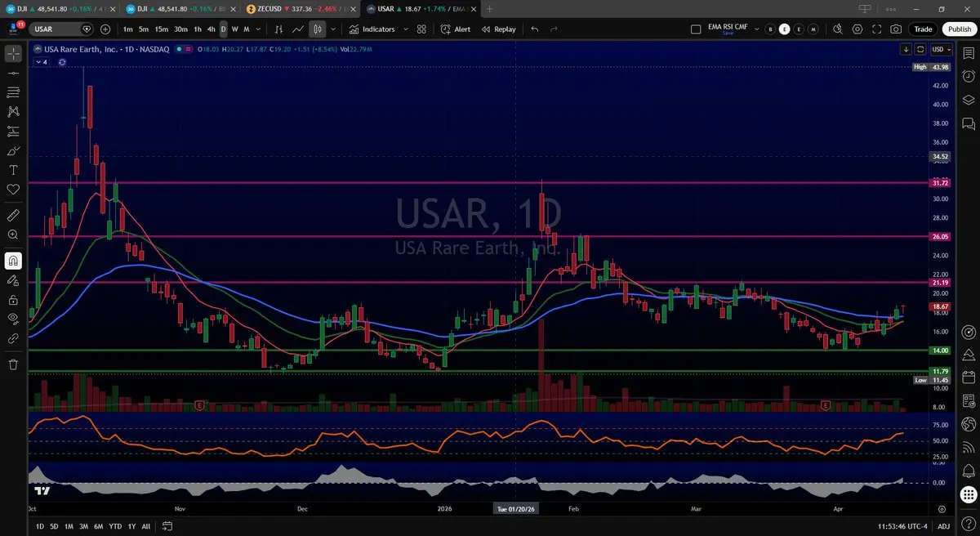Start bar Replay mode
Screen dimensions: 980x536
coord(498,29)
